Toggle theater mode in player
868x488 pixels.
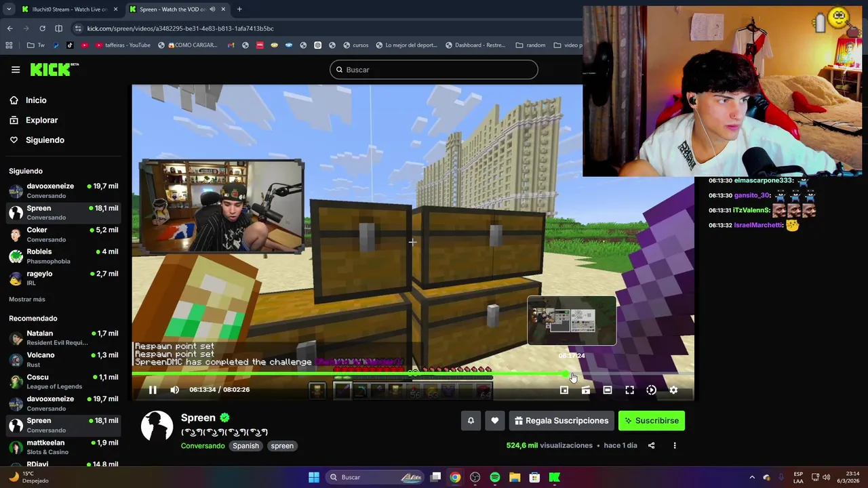click(x=608, y=390)
